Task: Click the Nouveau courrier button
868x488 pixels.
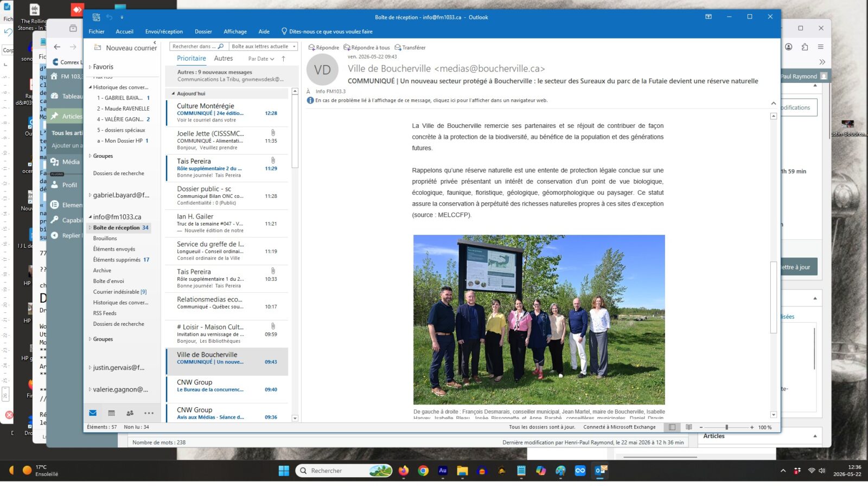Action: click(125, 48)
